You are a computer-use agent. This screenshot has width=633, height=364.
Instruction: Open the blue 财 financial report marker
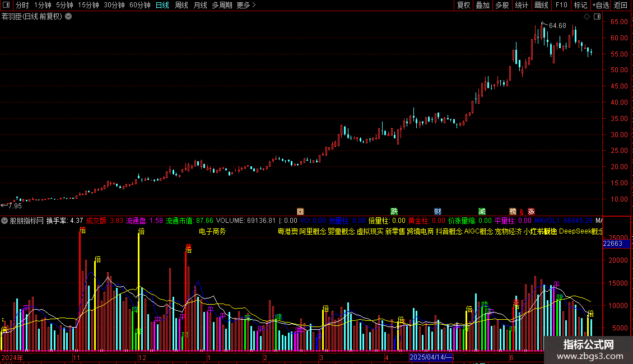(437, 212)
